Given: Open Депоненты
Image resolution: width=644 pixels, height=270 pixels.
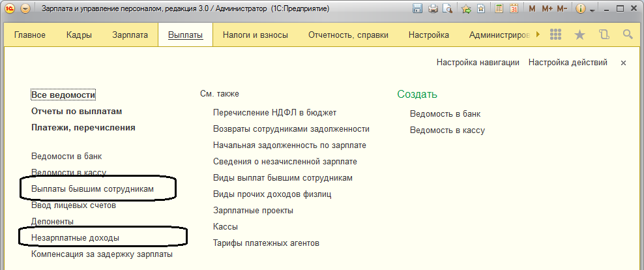Looking at the screenshot, I should (53, 222).
